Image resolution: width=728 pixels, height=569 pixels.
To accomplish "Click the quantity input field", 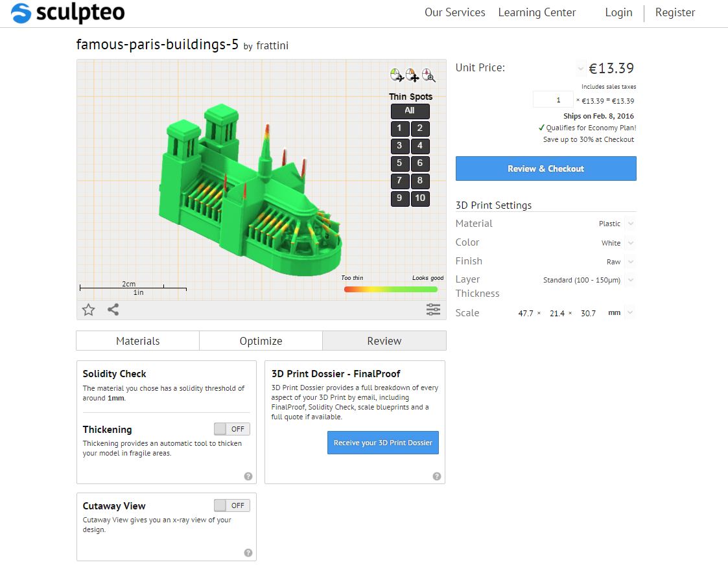I will pos(554,100).
